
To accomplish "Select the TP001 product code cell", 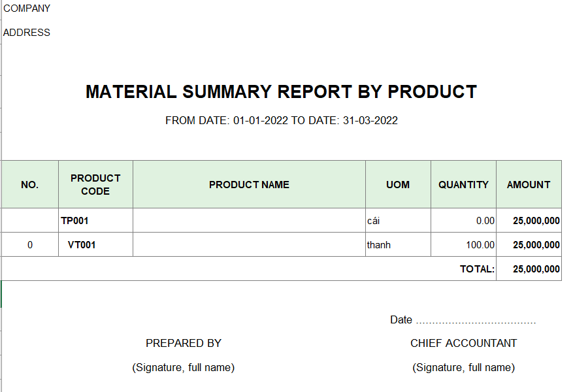I will 96,221.
